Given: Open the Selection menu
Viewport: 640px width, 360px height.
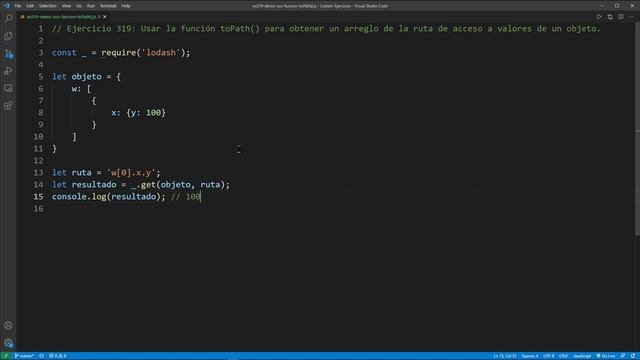Looking at the screenshot, I should coord(48,6).
